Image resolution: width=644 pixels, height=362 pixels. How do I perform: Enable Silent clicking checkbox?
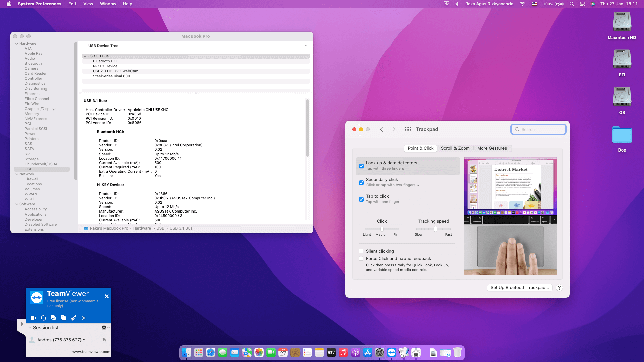361,251
